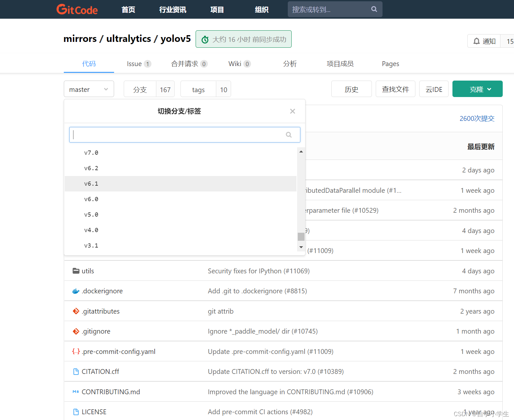This screenshot has width=514, height=420.
Task: Click the branch list scrollbar down arrow
Action: 301,247
